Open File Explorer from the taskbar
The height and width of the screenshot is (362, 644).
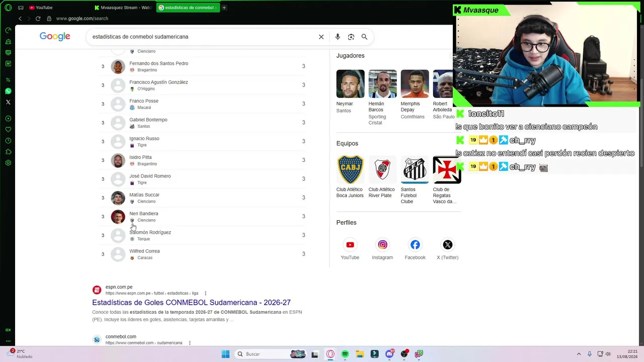[360, 354]
